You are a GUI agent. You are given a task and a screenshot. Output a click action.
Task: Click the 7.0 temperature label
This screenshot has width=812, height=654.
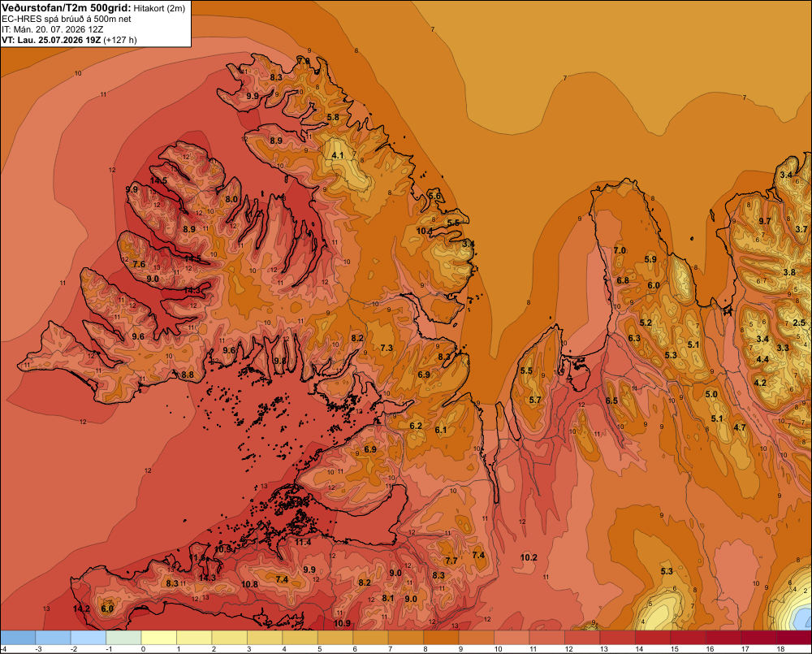pos(620,250)
